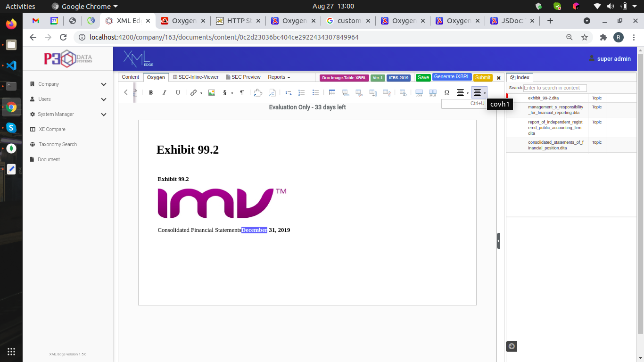Insert a special character with the Omega icon
644x362 pixels.
[447, 93]
